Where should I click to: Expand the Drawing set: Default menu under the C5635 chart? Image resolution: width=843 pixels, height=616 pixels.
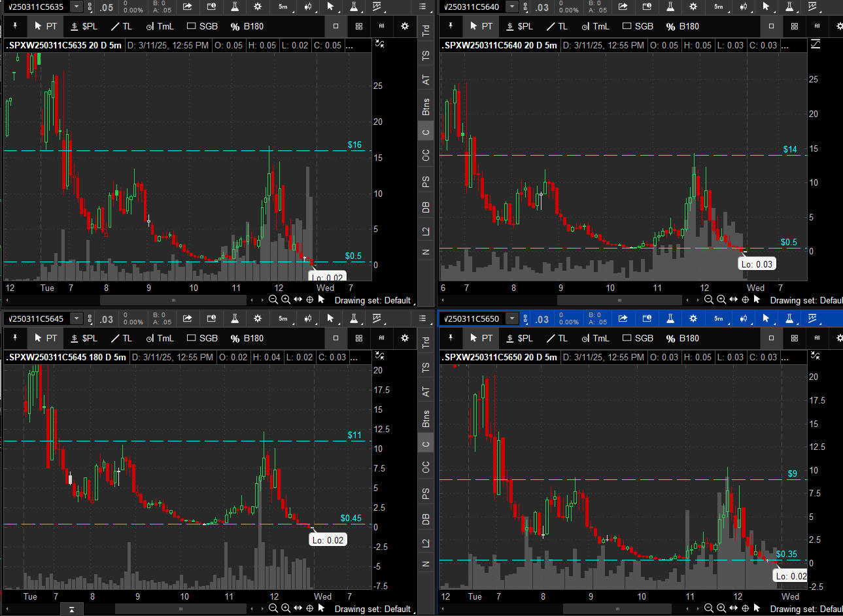pos(372,300)
